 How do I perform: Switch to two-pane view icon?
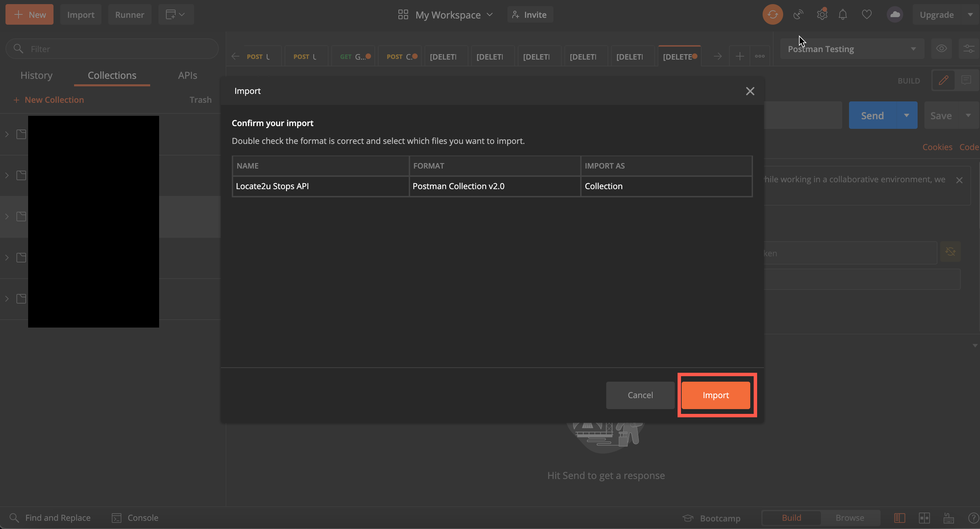pyautogui.click(x=924, y=518)
